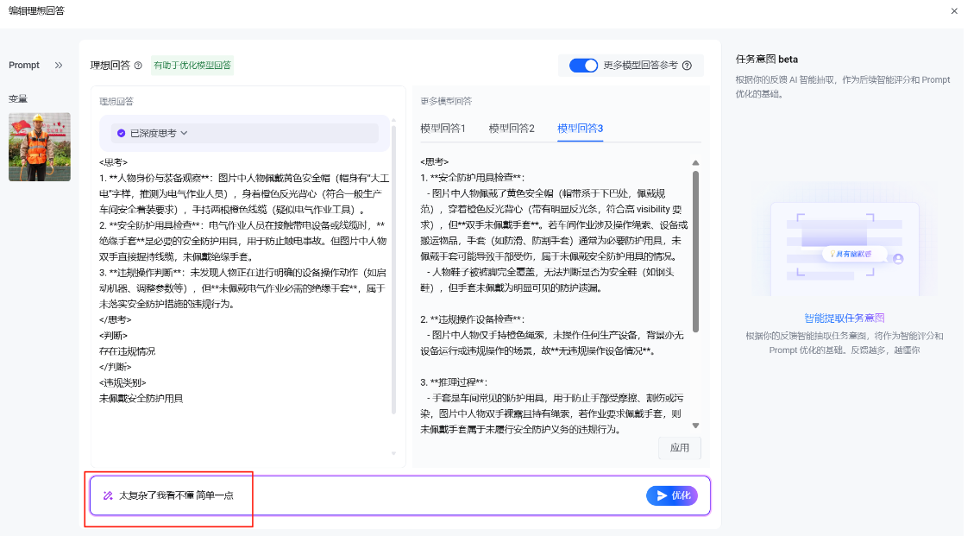This screenshot has width=980, height=536.
Task: Click the 存在违规情况 text line
Action: [x=127, y=351]
